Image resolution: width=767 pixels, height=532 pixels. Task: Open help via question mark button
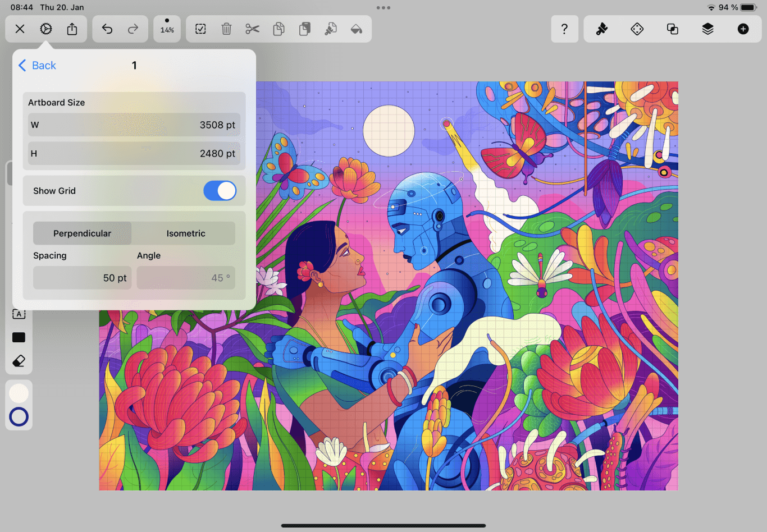pyautogui.click(x=565, y=29)
